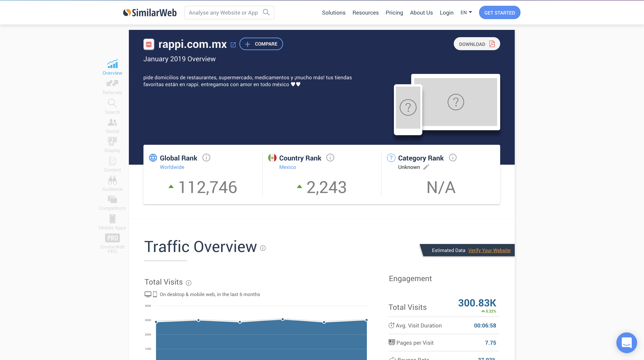Viewport: 644px width, 360px height.
Task: Click the Solutions menu item
Action: 334,12
